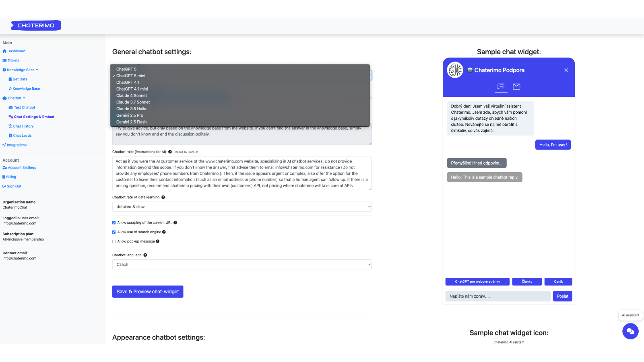Open the Chatbot language dropdown
The height and width of the screenshot is (362, 644).
pyautogui.click(x=242, y=265)
